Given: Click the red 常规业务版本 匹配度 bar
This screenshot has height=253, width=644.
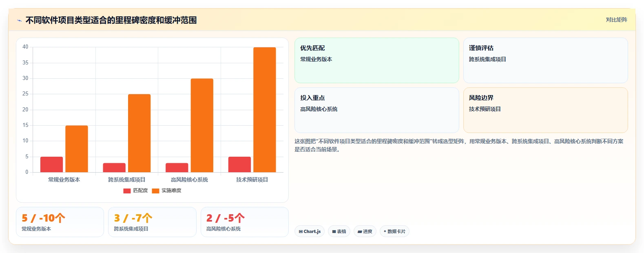Looking at the screenshot, I should tap(51, 164).
